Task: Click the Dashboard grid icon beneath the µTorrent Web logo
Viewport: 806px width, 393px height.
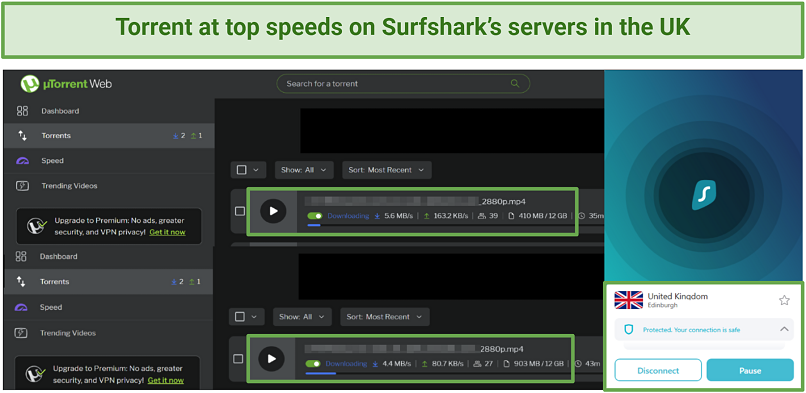Action: (x=22, y=111)
